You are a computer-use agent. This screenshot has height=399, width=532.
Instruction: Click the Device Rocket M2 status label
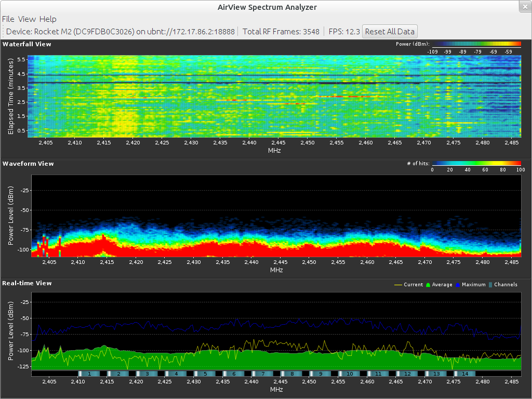coord(120,31)
